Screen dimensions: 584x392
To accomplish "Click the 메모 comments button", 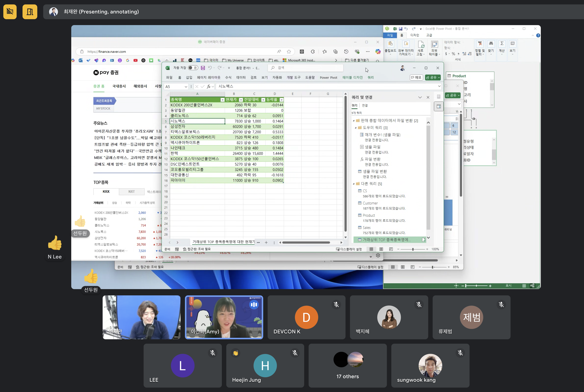I will [x=416, y=77].
